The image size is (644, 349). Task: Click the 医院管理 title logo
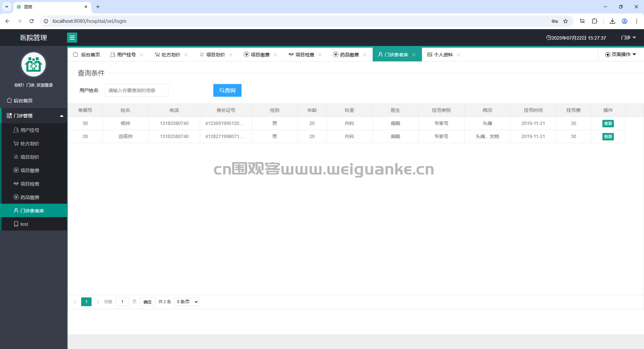pyautogui.click(x=34, y=38)
